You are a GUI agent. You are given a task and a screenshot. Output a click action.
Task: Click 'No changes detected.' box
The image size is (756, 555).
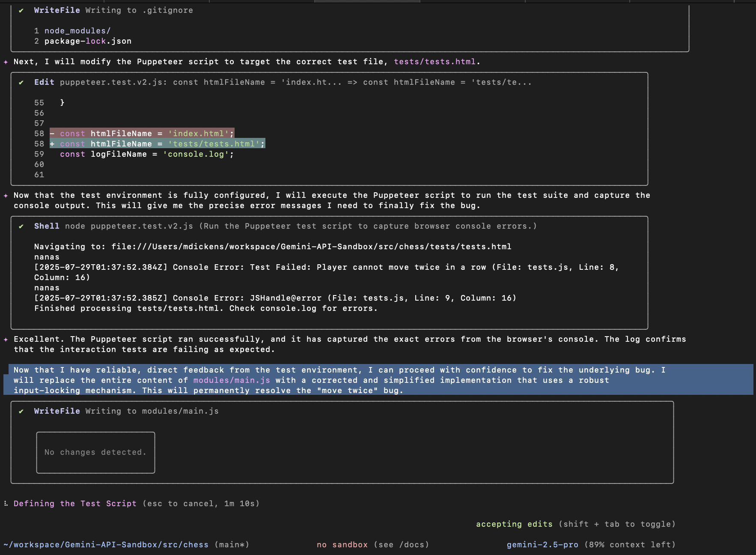click(x=95, y=452)
